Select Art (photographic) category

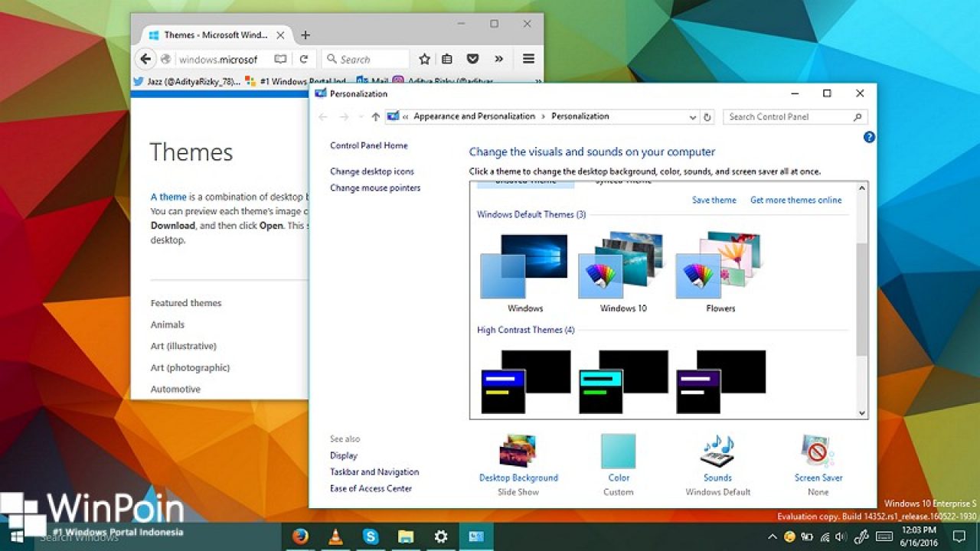190,367
